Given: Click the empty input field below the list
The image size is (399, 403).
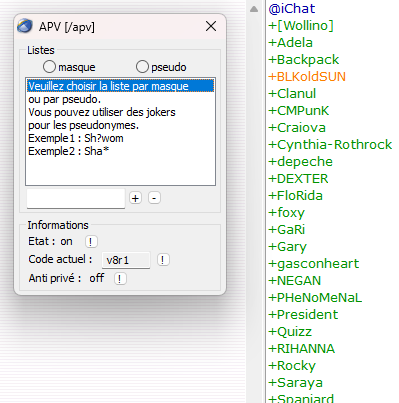Looking at the screenshot, I should 76,199.
